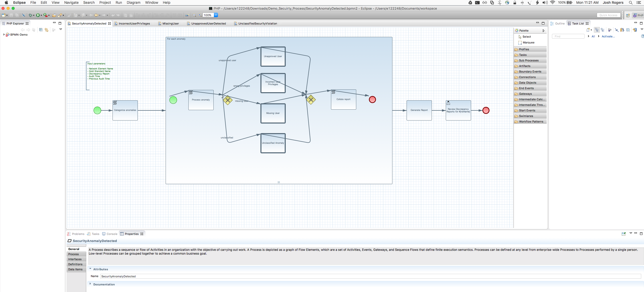Expand the Documentation section

pyautogui.click(x=90, y=284)
